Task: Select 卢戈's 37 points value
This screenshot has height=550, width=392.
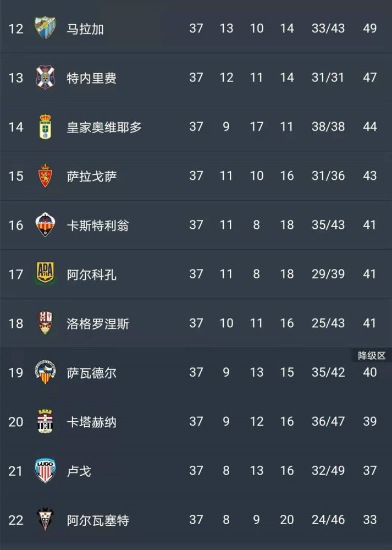Action: [x=369, y=470]
